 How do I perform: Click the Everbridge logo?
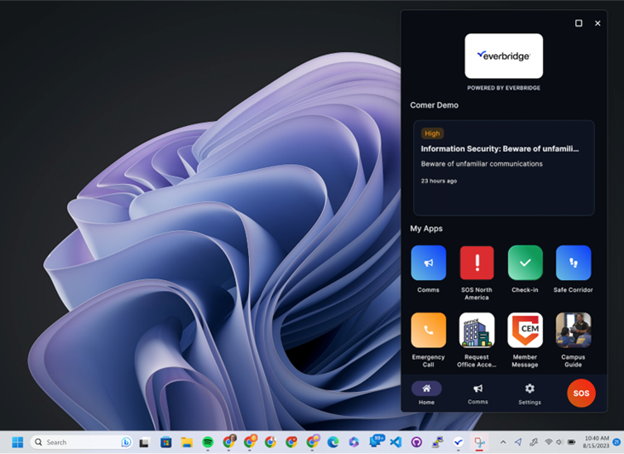504,56
